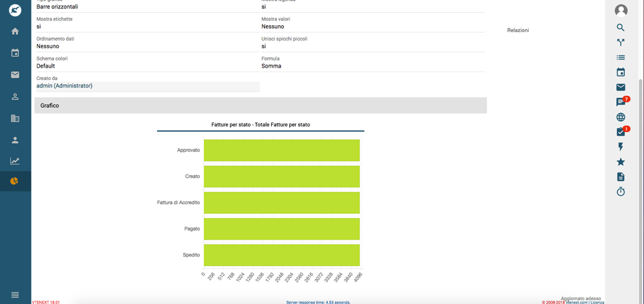
Task: Open the person outline icon in left sidebar
Action: (x=15, y=97)
